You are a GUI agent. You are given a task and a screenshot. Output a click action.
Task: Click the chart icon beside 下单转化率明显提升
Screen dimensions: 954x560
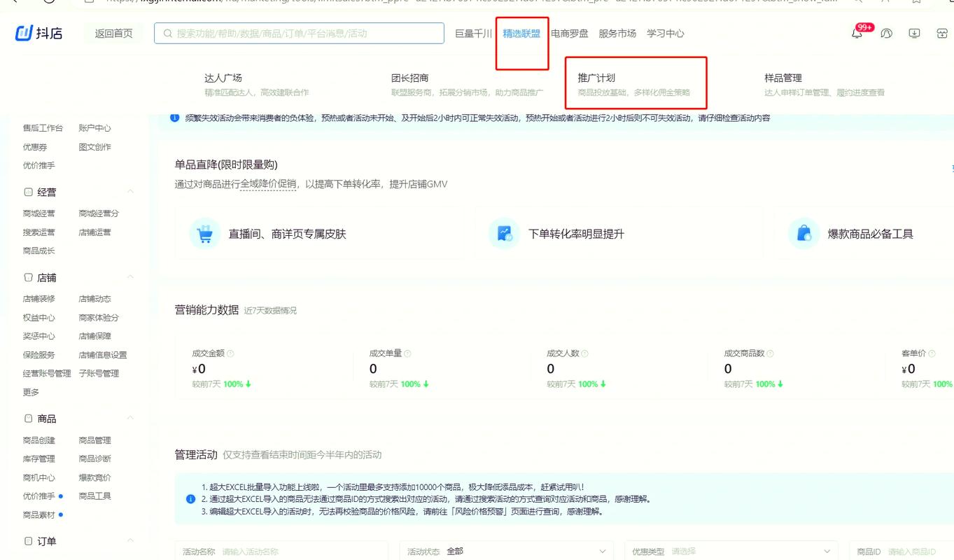[504, 234]
